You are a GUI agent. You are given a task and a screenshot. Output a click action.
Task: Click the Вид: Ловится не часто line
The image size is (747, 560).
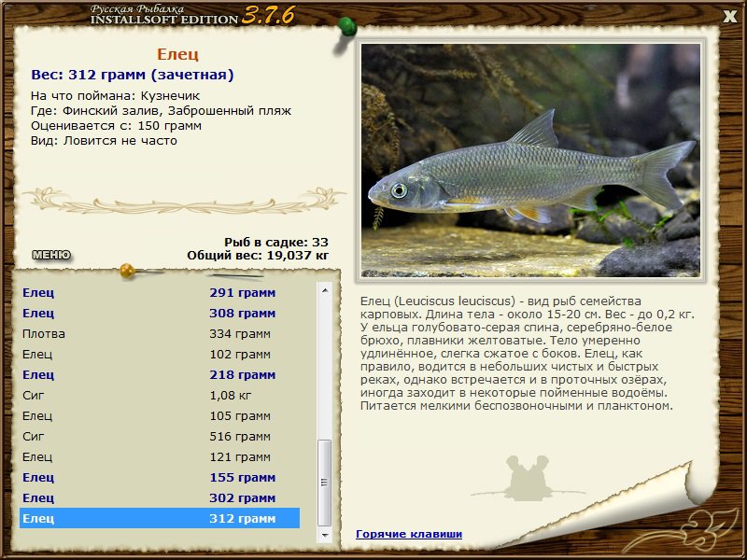(x=104, y=141)
